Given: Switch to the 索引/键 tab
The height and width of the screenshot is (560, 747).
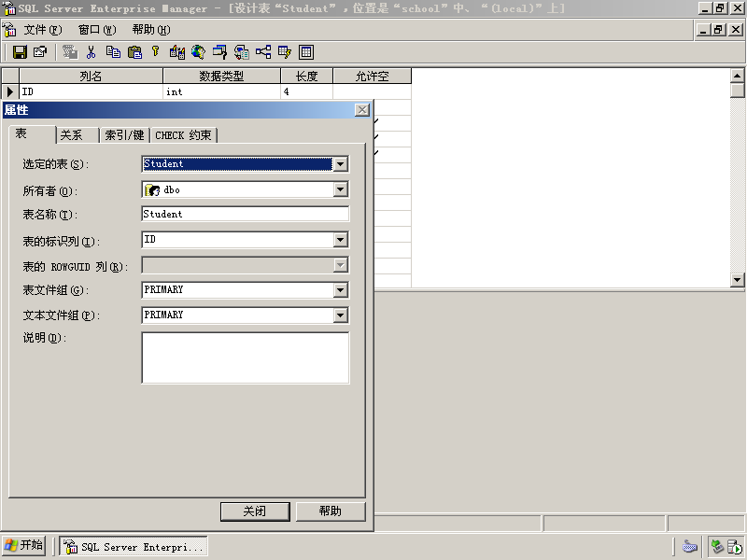Looking at the screenshot, I should click(125, 135).
